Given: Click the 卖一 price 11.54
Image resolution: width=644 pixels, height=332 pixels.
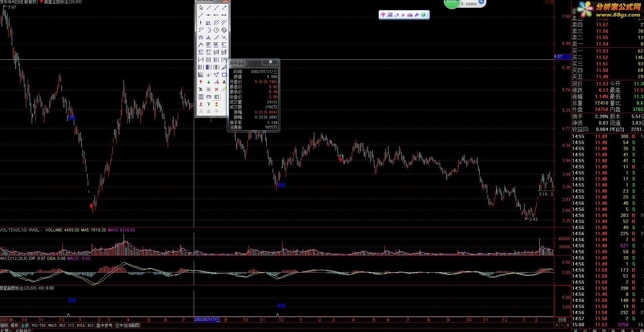Looking at the screenshot, I should [602, 44].
